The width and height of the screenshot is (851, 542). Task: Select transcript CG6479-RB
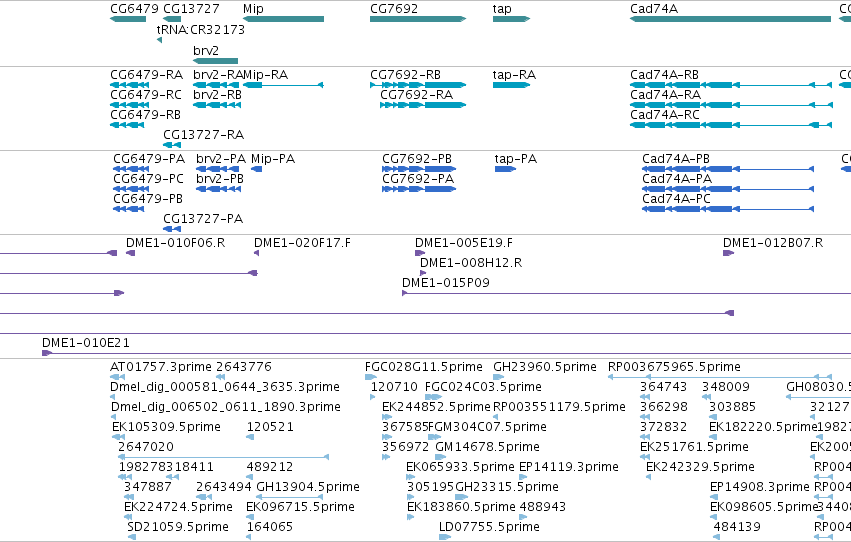click(x=127, y=125)
